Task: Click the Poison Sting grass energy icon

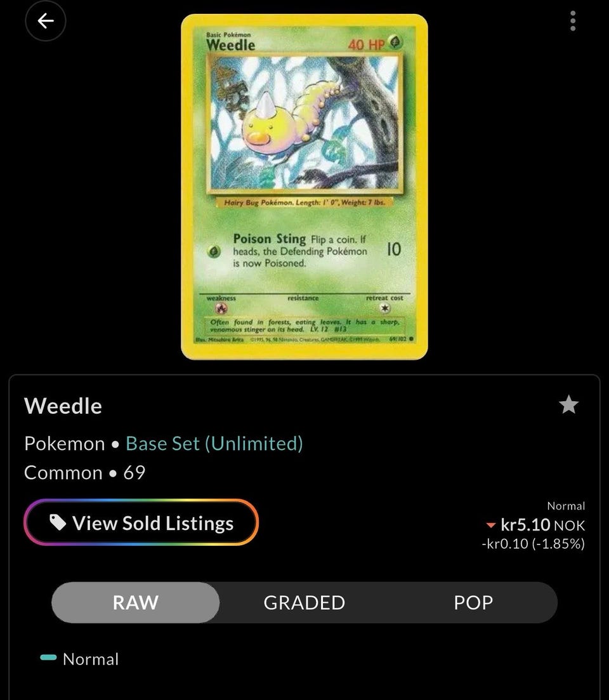Action: pyautogui.click(x=214, y=252)
